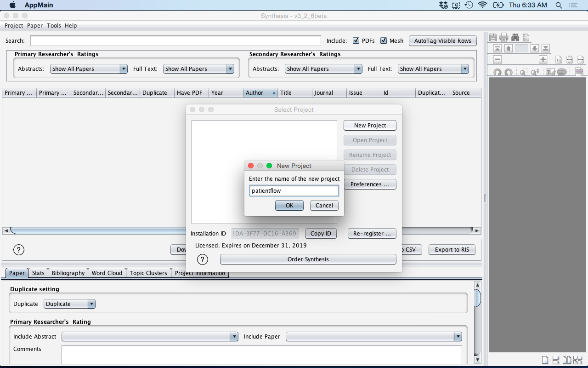Open search with the binoculars icon
The height and width of the screenshot is (368, 588).
point(515,37)
